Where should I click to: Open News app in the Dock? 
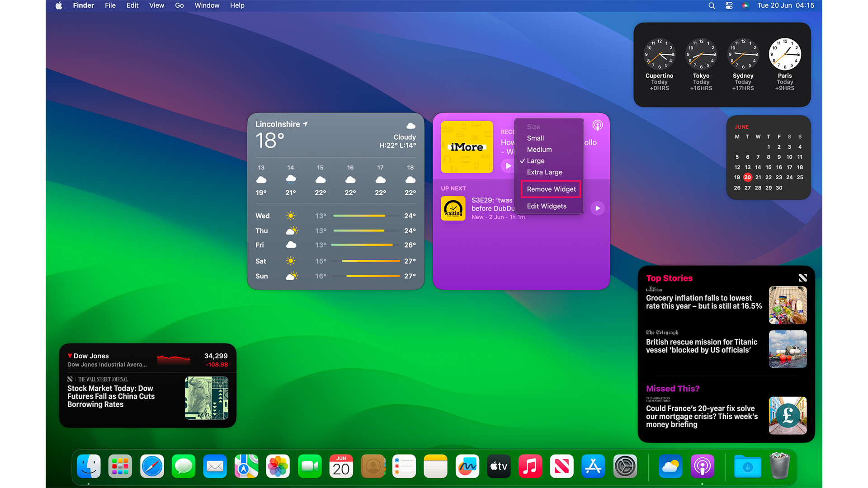point(562,466)
